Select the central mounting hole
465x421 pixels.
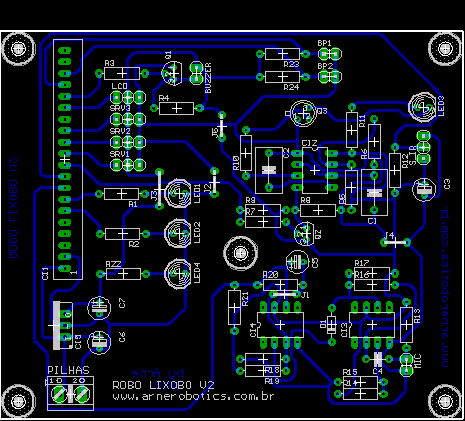tap(240, 254)
